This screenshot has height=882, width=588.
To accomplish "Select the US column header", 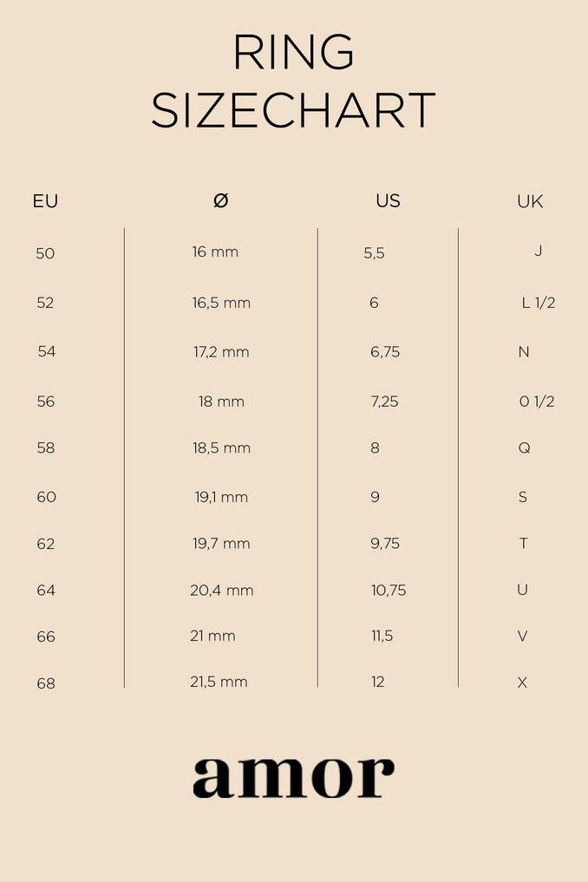I will pyautogui.click(x=388, y=201).
